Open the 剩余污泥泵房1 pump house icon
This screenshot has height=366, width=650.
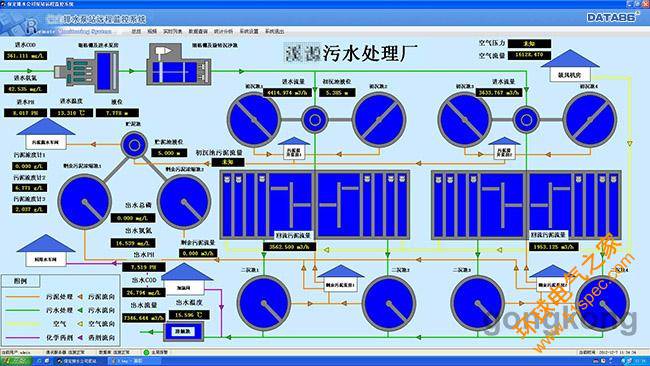point(340,279)
